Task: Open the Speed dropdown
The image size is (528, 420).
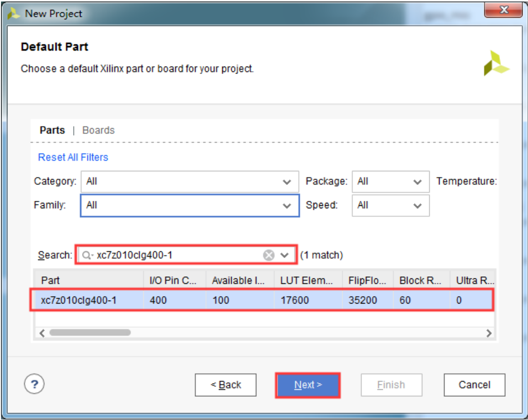Action: click(x=391, y=206)
